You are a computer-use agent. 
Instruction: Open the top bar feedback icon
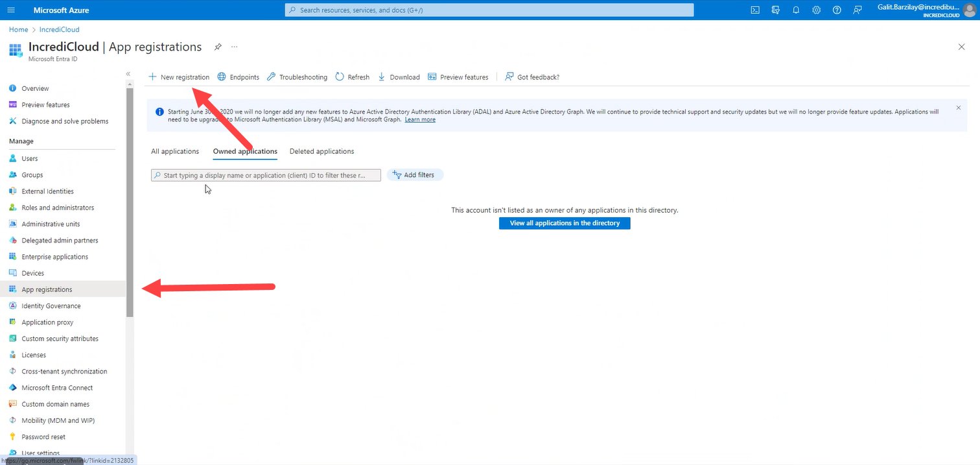coord(857,10)
